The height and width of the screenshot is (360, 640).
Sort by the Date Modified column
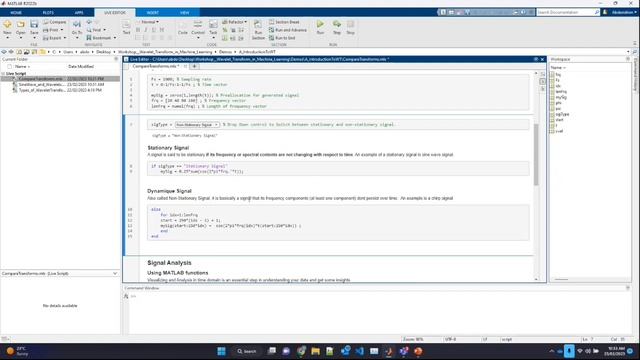pos(81,67)
